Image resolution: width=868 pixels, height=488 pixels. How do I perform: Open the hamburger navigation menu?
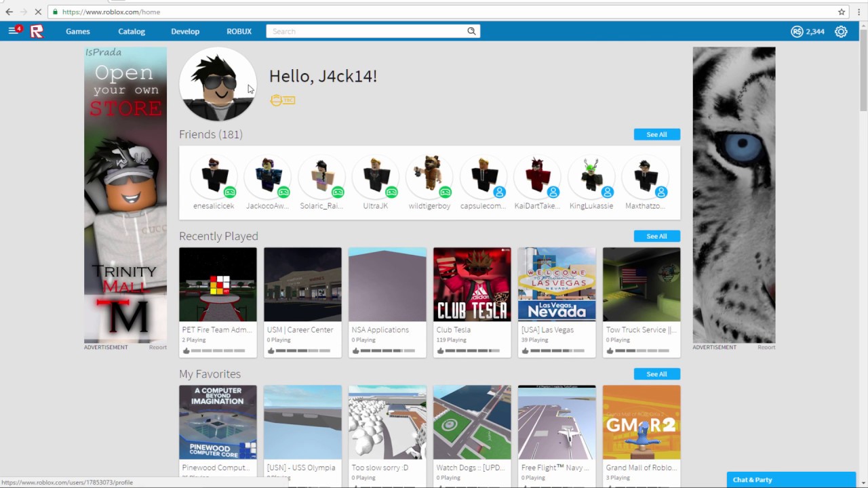coord(13,31)
